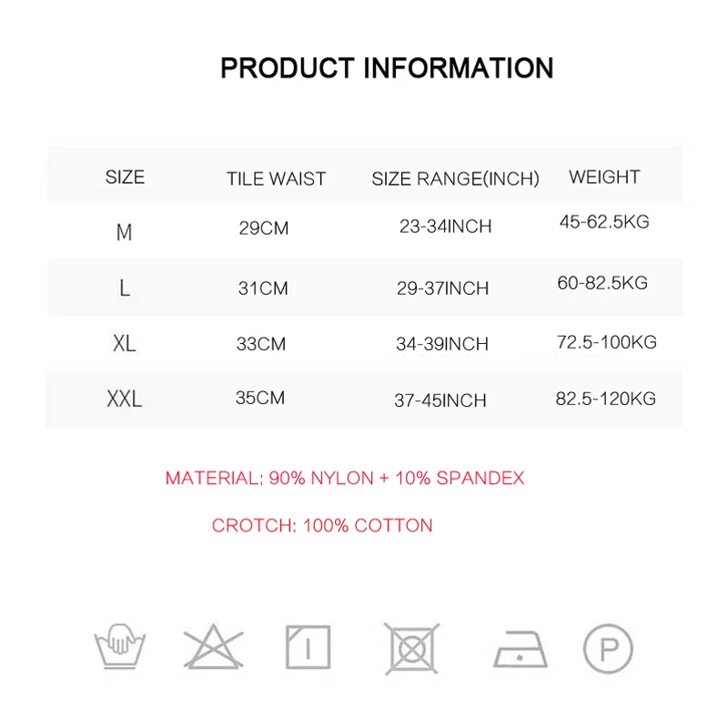This screenshot has height=728, width=728.
Task: Select the M size row label
Action: pyautogui.click(x=124, y=232)
